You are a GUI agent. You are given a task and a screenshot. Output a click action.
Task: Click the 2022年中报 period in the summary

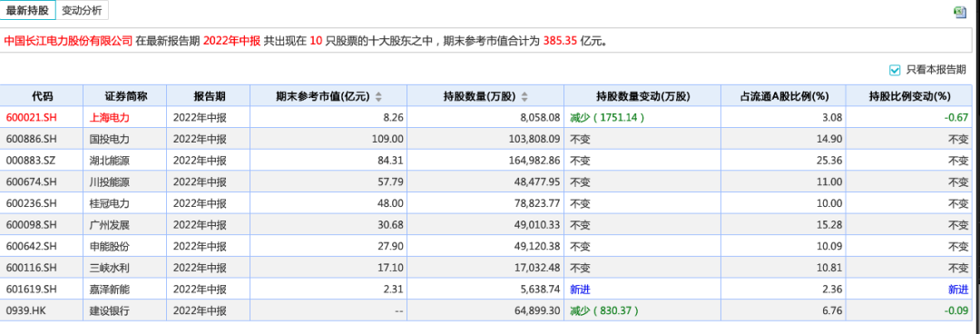coord(231,41)
